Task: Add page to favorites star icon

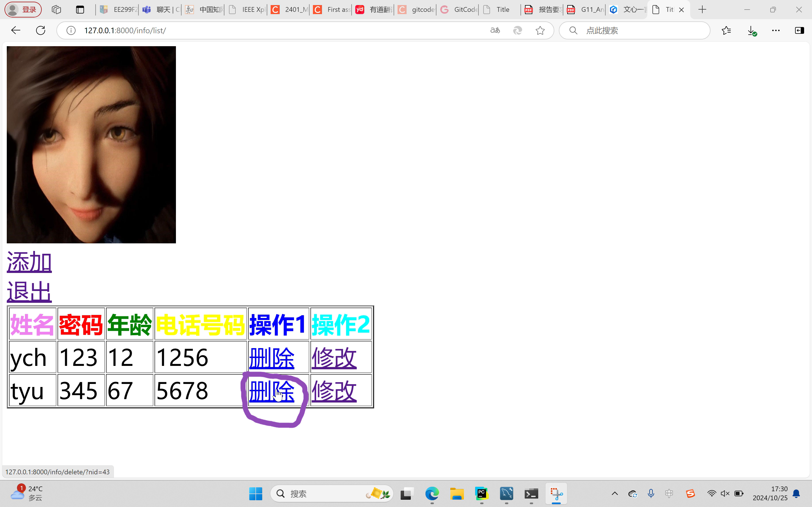Action: (x=540, y=30)
